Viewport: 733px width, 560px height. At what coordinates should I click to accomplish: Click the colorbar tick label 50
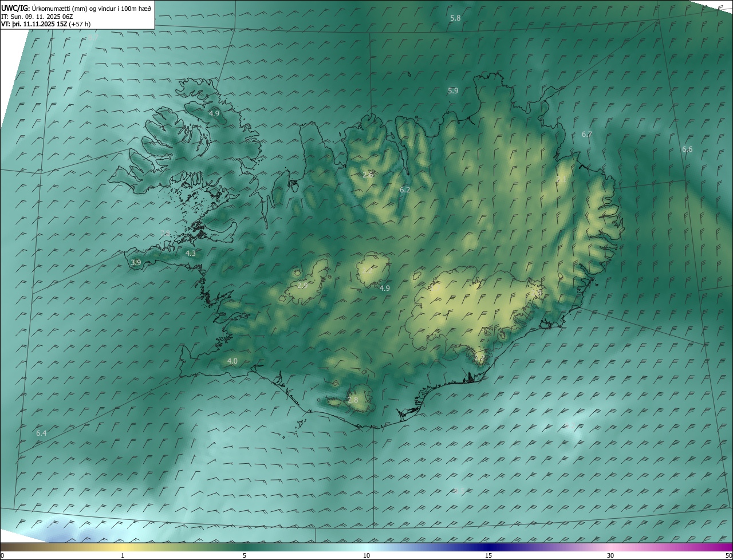(x=728, y=556)
